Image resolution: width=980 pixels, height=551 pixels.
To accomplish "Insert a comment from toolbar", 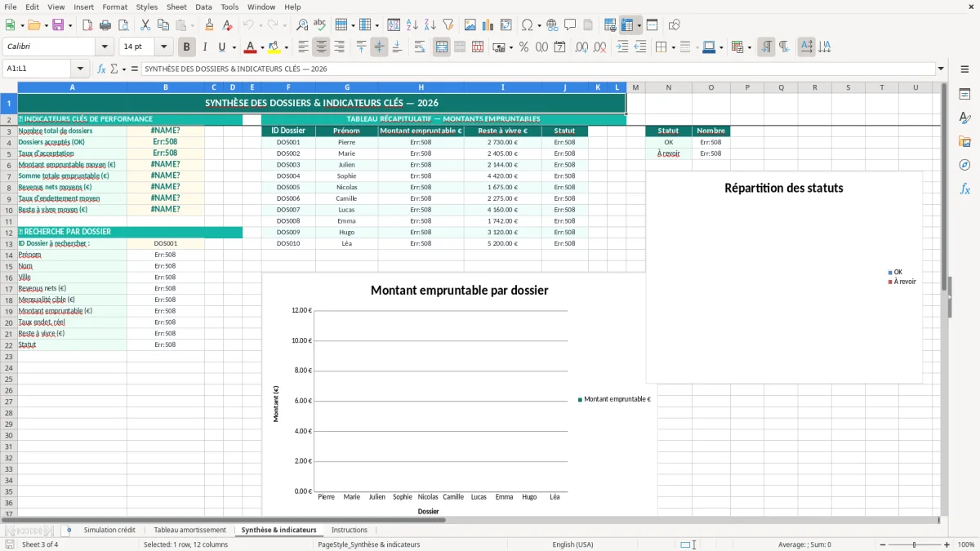I will click(570, 25).
